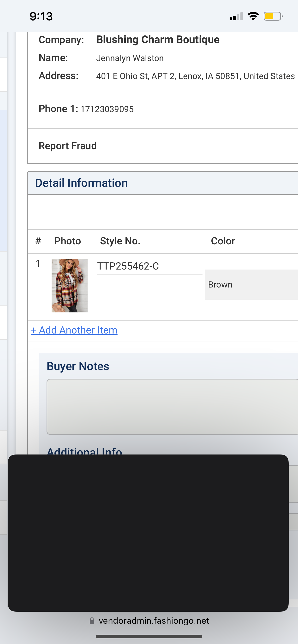Tap the 9:13 clock in status bar
298x644 pixels.
point(41,17)
